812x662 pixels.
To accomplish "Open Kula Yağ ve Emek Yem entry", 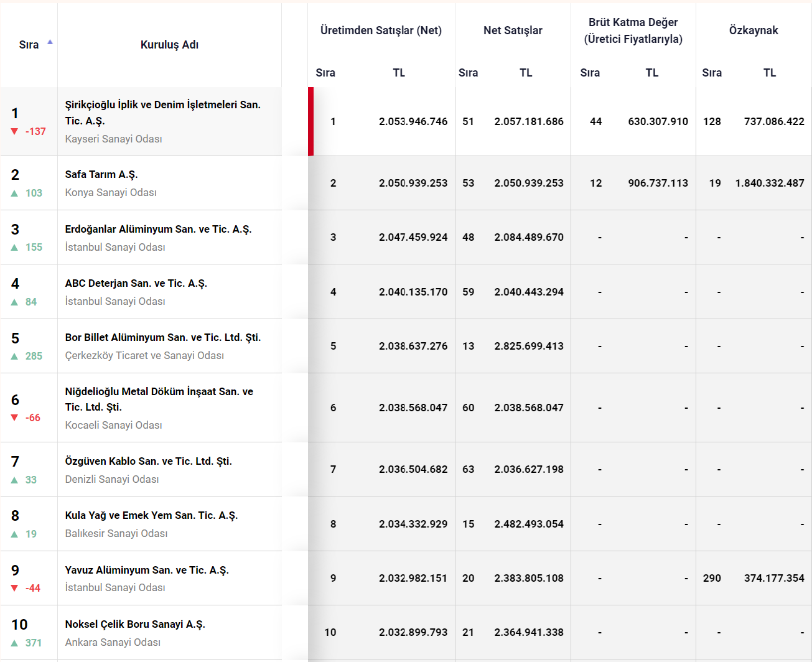I will (x=151, y=515).
